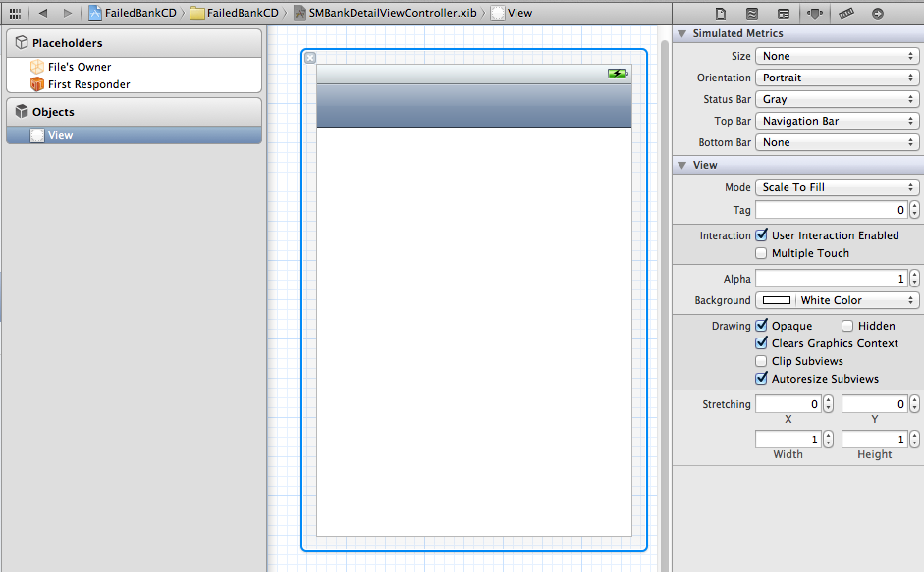
Task: Click the Alpha value field
Action: coord(831,279)
